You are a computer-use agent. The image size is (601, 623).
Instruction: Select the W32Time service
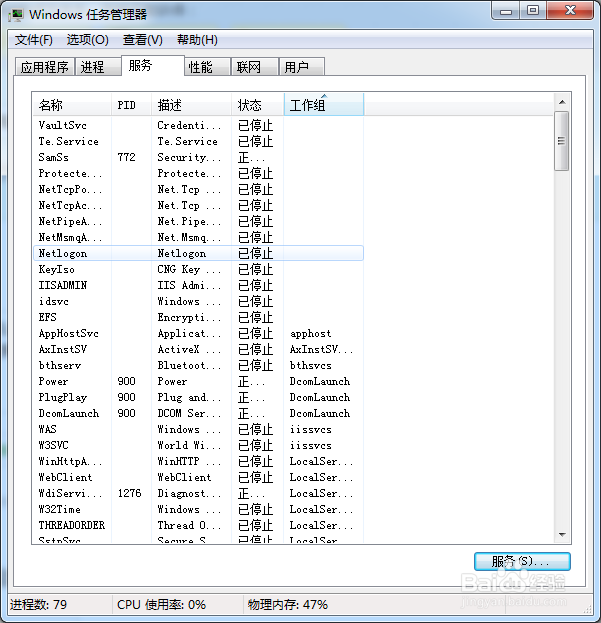pos(60,509)
